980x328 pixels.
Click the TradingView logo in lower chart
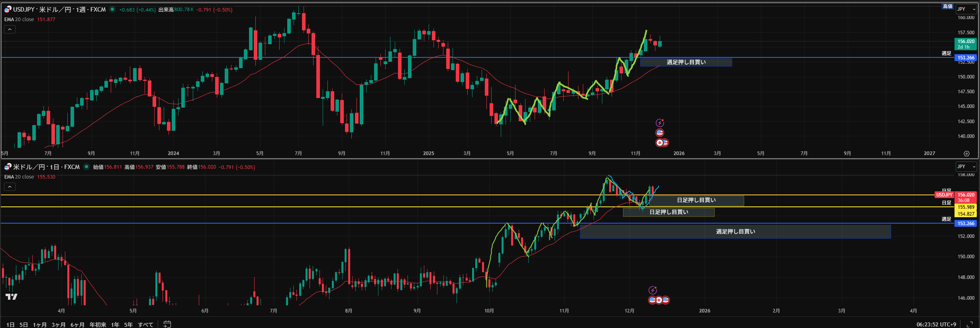12,297
